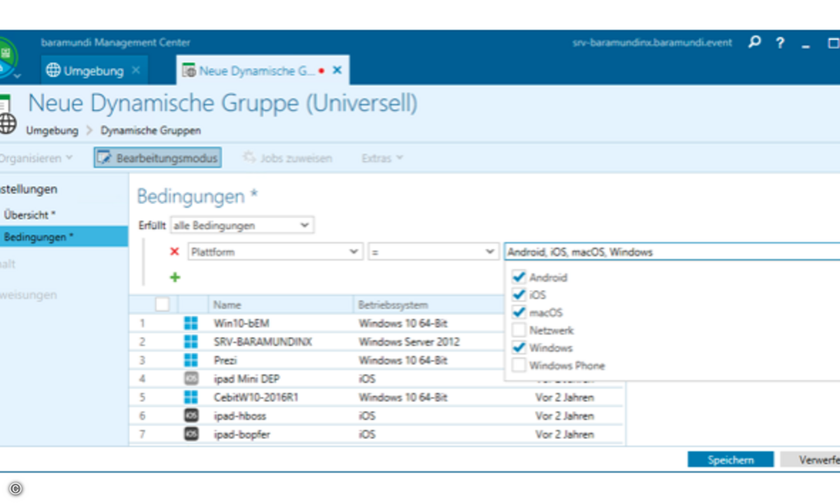Check the Netzwerk platform checkbox

(519, 330)
